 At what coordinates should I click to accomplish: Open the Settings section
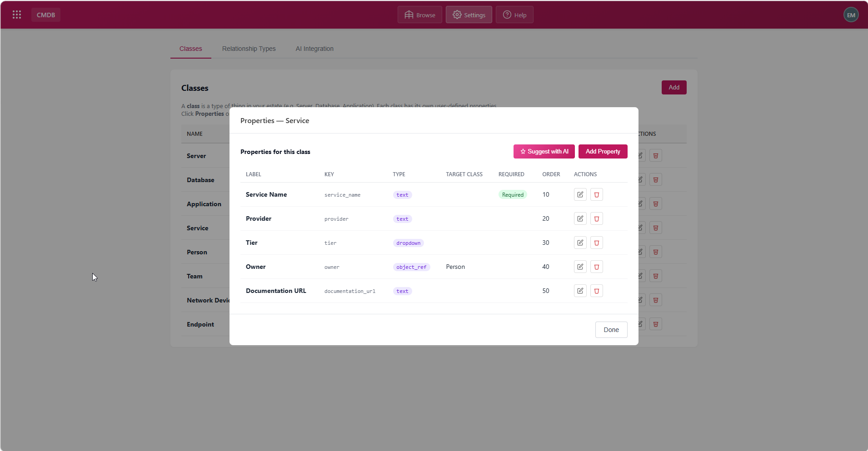[x=469, y=15]
